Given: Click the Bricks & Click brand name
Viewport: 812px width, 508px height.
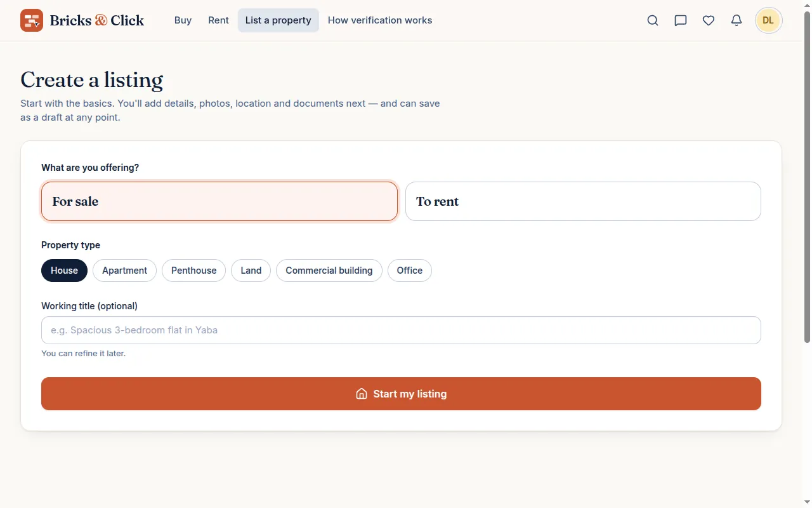Looking at the screenshot, I should [x=97, y=20].
